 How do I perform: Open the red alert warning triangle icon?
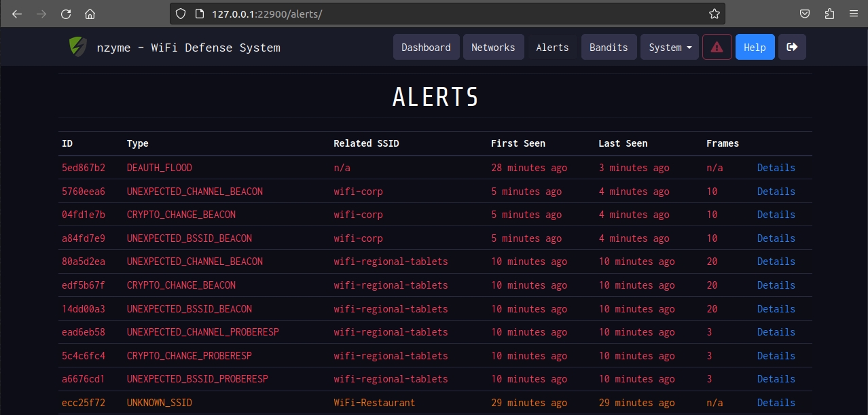[x=717, y=48]
